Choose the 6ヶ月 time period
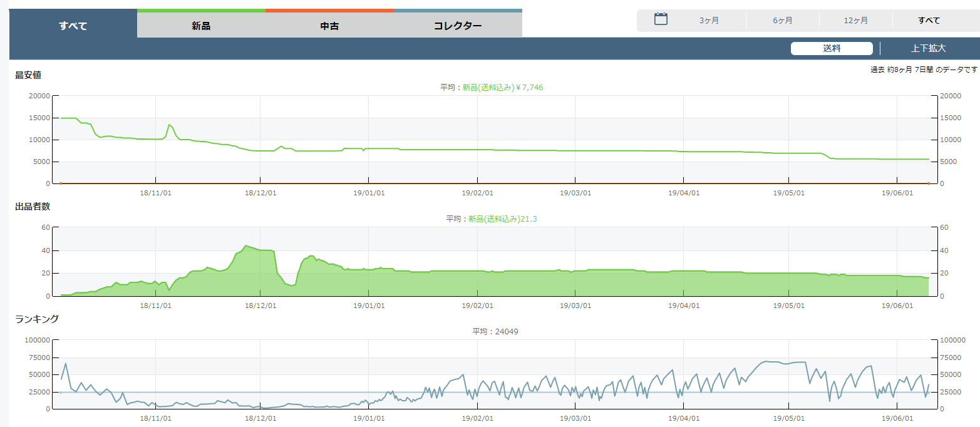 pos(782,21)
